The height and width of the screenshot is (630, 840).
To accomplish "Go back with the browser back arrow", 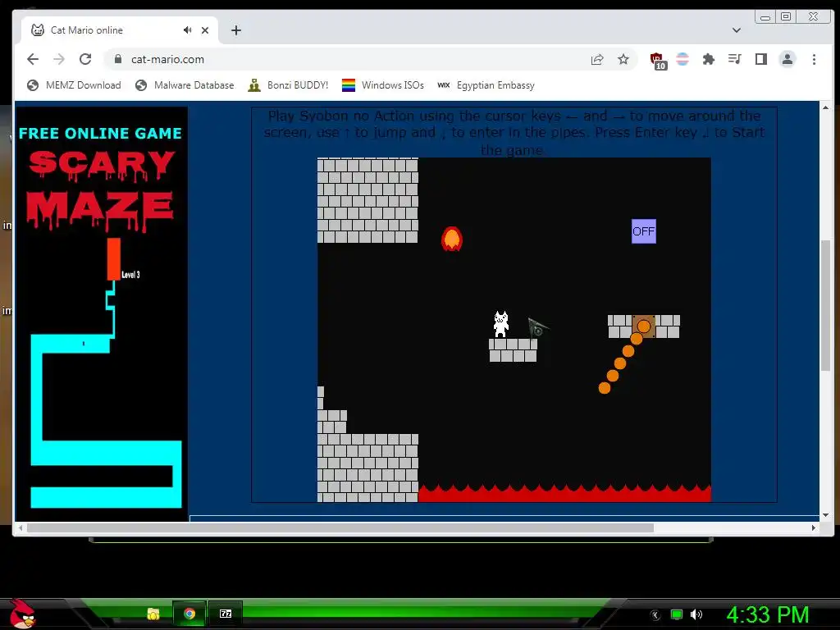I will (x=33, y=59).
